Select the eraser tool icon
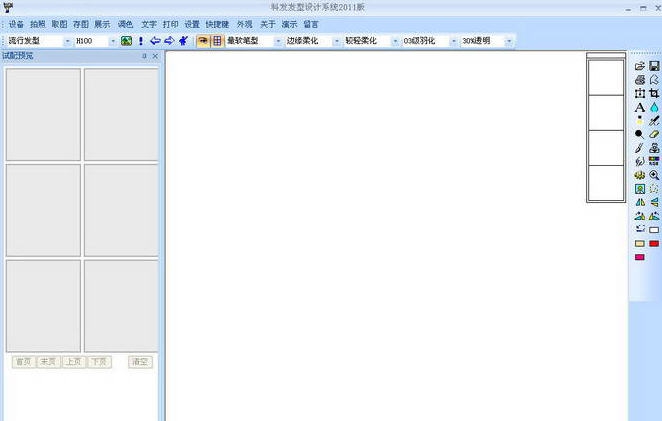 654,134
